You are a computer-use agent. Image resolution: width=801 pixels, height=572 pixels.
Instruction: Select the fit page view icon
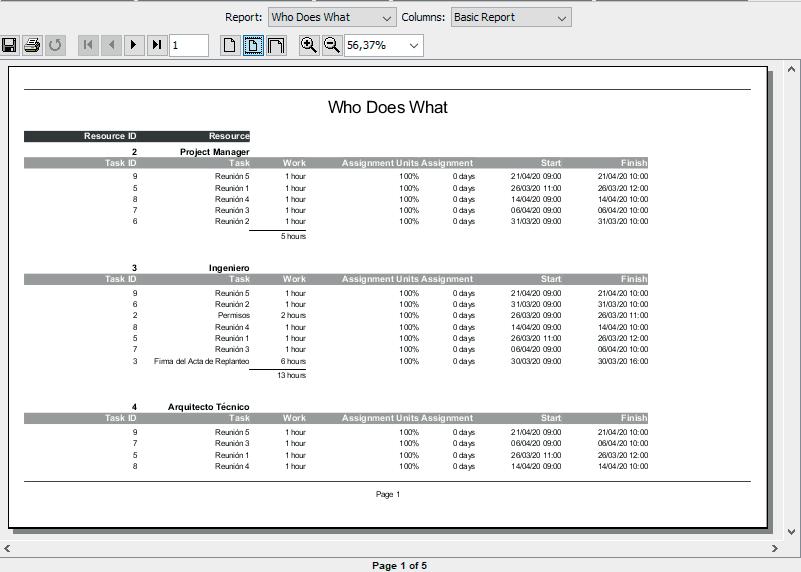coord(253,45)
